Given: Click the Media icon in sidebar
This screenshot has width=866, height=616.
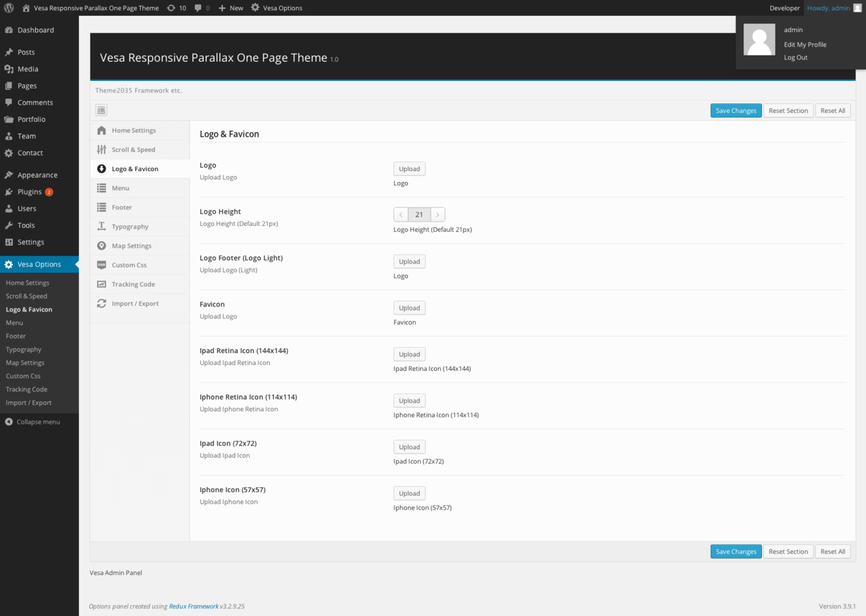Looking at the screenshot, I should point(9,69).
